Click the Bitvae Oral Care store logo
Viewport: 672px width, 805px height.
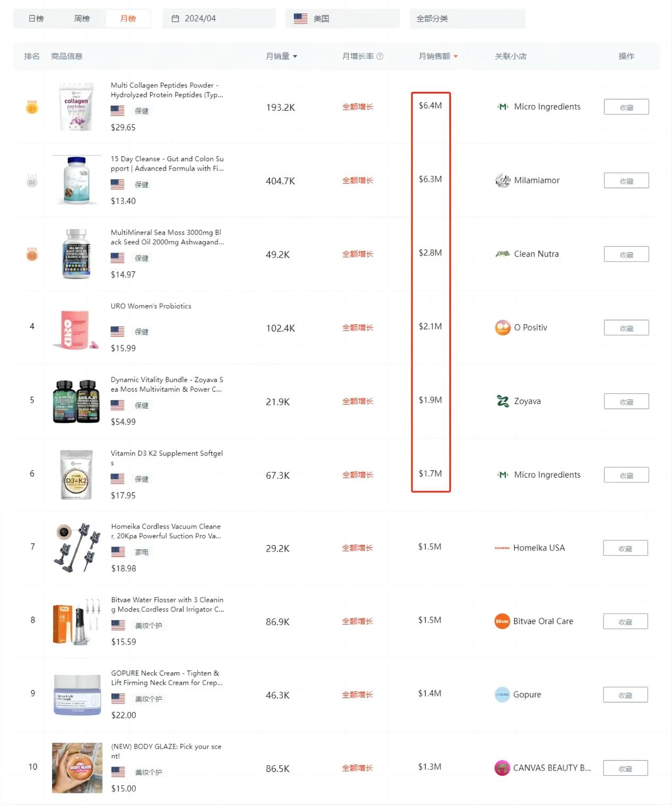[502, 621]
